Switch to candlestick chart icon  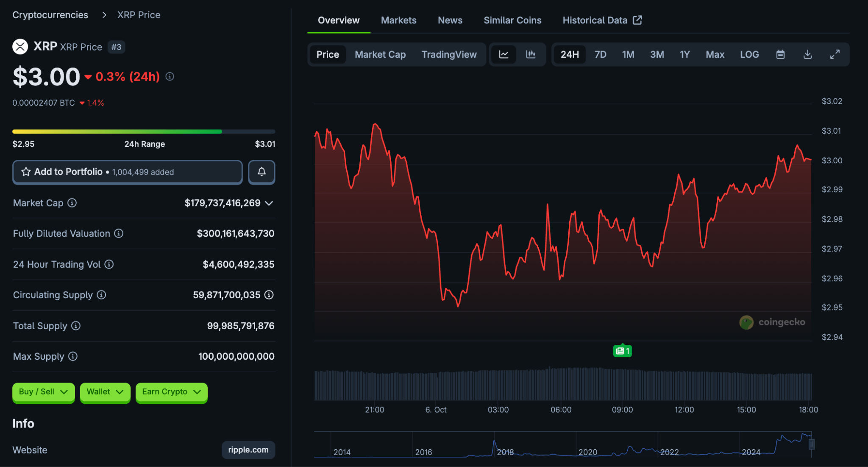pyautogui.click(x=531, y=54)
